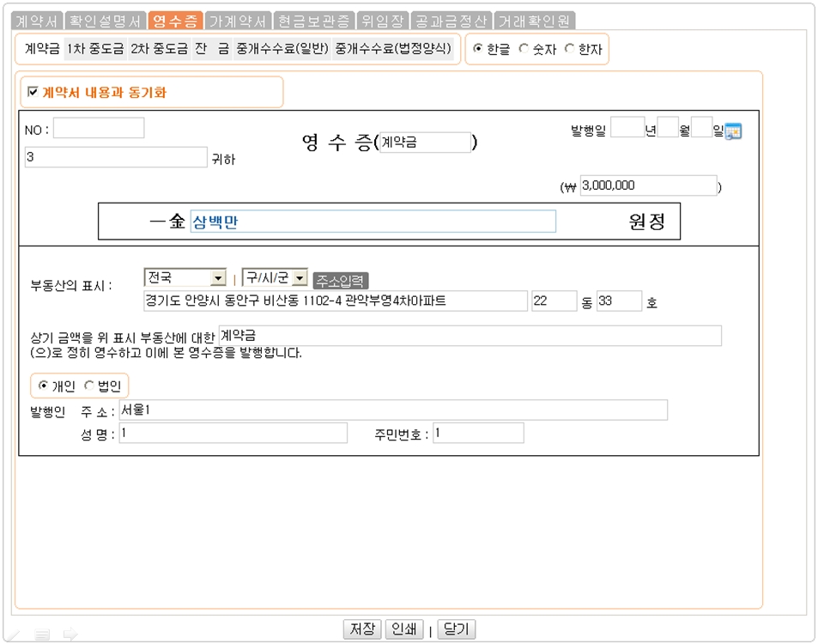Click the forward arrow icon at bottom
This screenshot has height=644, width=818.
point(70,634)
